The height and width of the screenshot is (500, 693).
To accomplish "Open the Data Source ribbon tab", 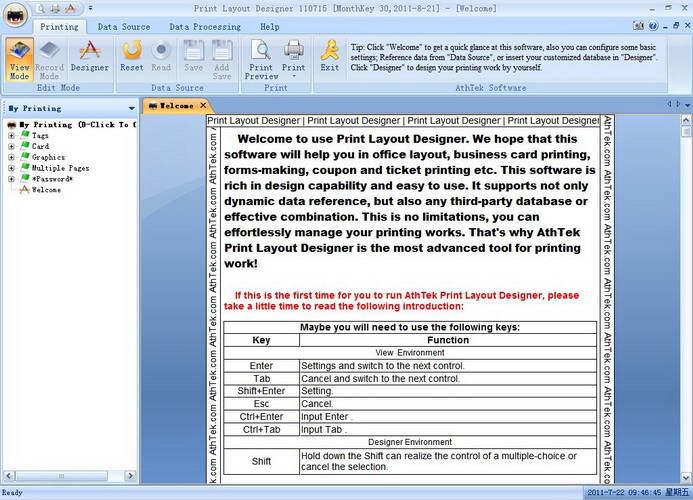I will pos(124,27).
